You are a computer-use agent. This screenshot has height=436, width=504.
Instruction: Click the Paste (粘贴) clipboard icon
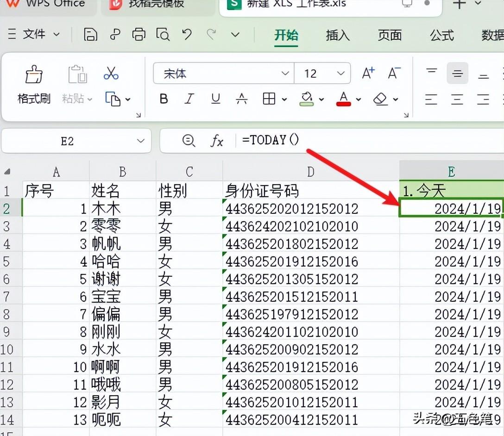77,74
